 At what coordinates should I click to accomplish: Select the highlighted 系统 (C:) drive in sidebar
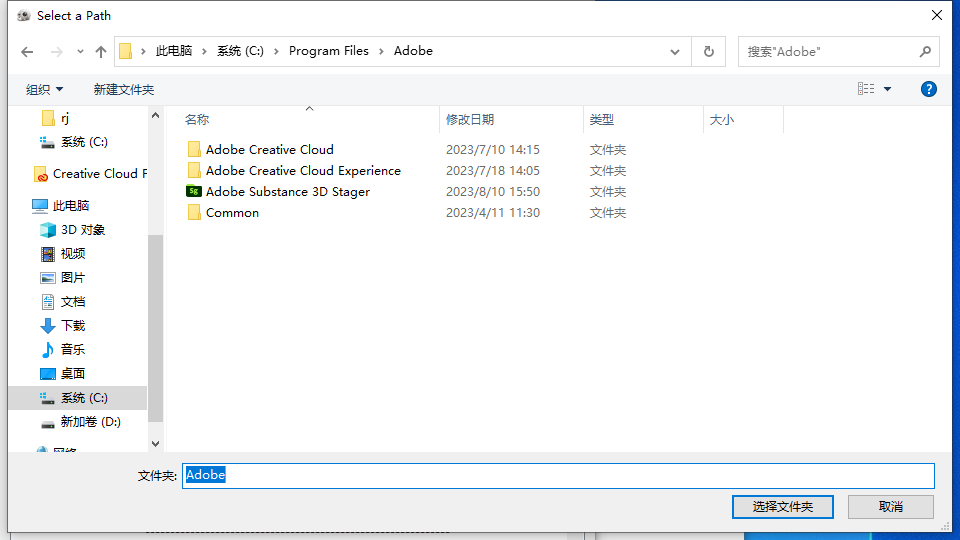tap(78, 398)
